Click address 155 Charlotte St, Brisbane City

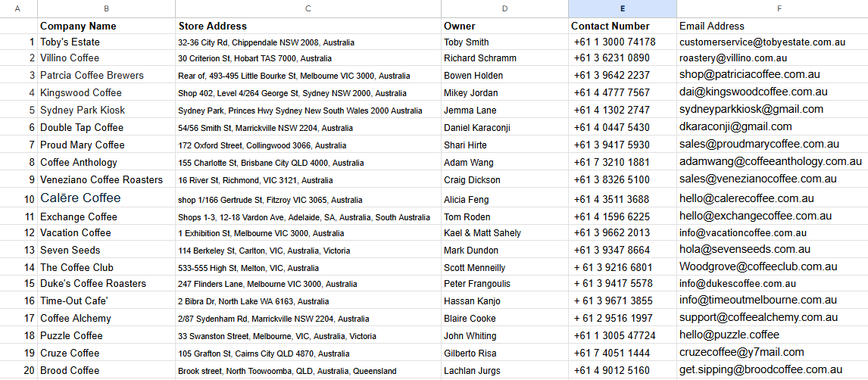(308, 163)
